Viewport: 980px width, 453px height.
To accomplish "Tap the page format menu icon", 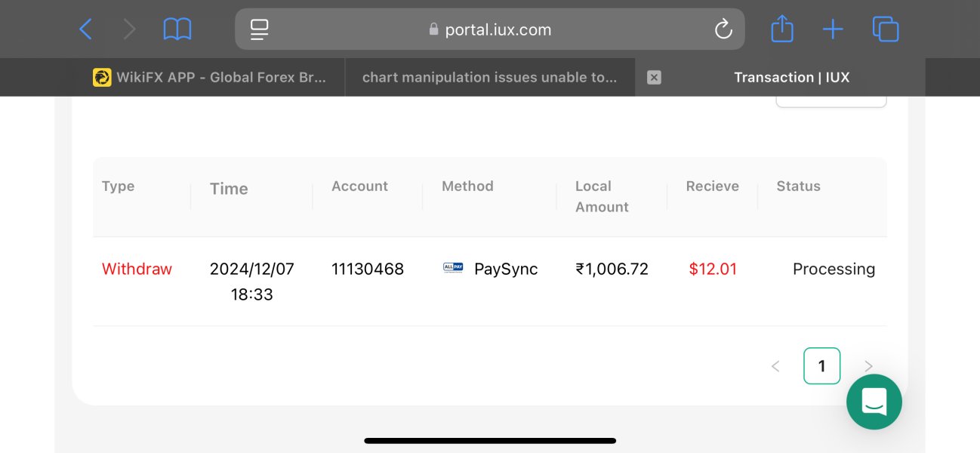I will (260, 29).
